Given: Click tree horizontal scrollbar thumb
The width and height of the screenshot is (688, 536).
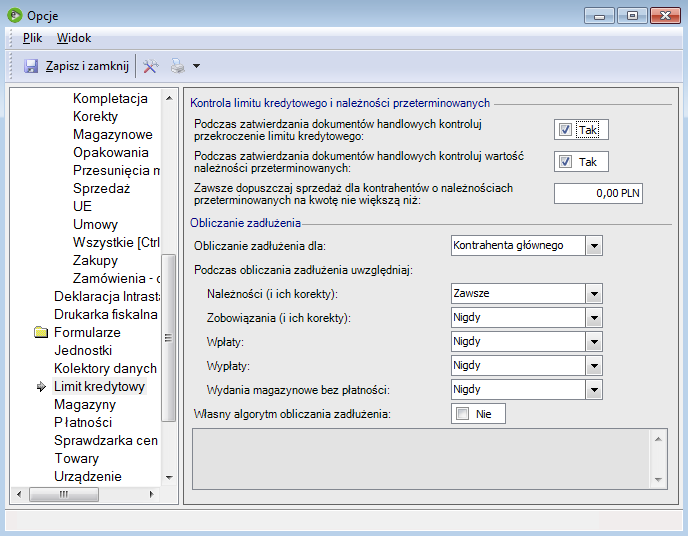Looking at the screenshot, I should point(64,494).
